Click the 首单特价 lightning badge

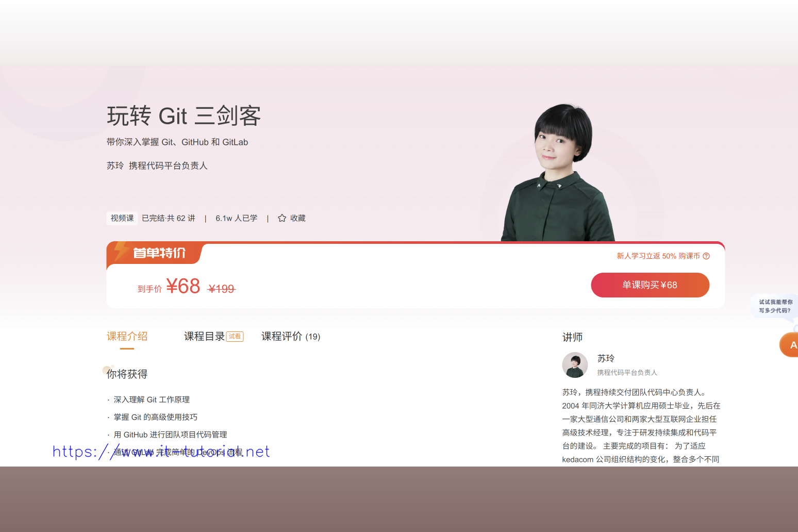pyautogui.click(x=154, y=253)
